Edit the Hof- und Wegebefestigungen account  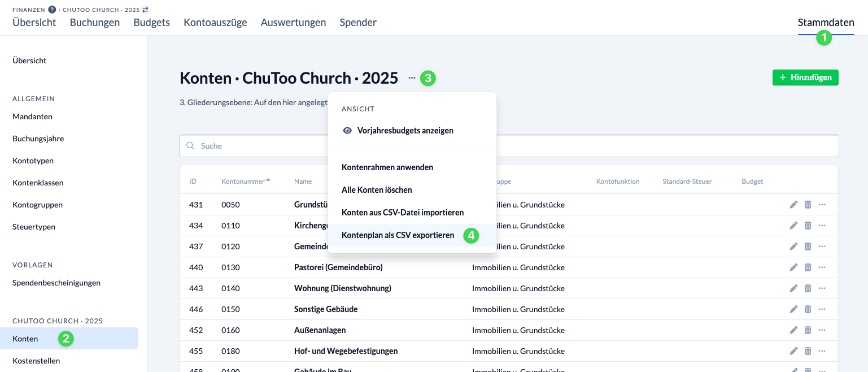pyautogui.click(x=793, y=351)
